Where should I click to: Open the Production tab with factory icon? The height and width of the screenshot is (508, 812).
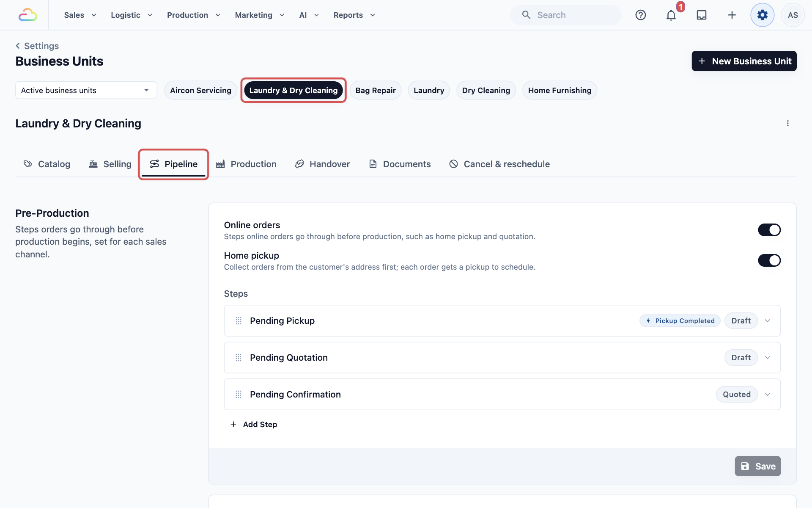point(246,164)
